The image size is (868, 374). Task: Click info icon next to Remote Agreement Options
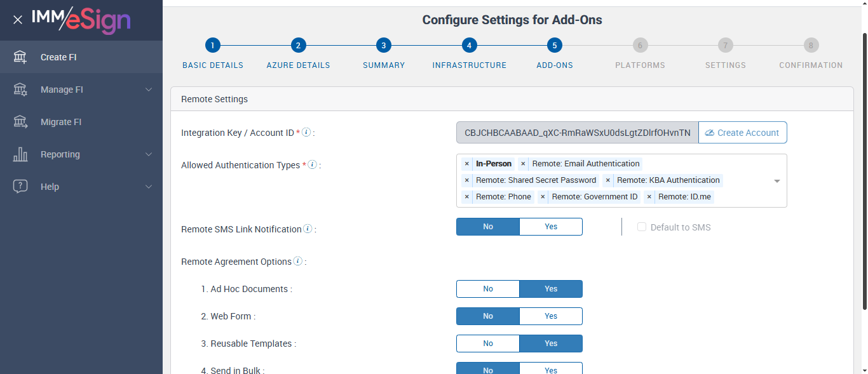(298, 262)
